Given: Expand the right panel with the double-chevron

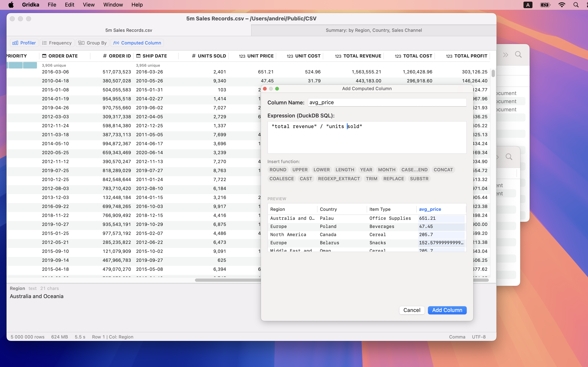Looking at the screenshot, I should (506, 55).
